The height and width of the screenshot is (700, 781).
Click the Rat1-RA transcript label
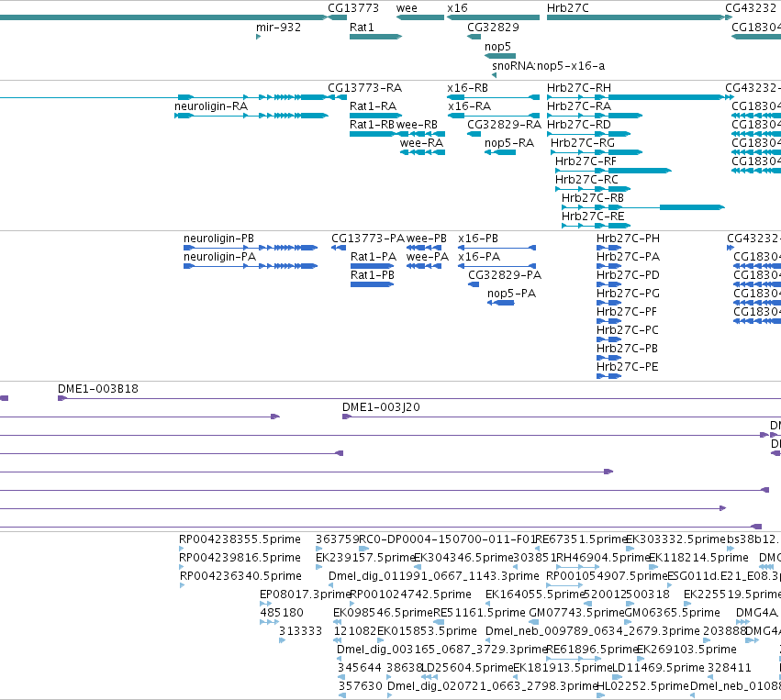point(374,106)
